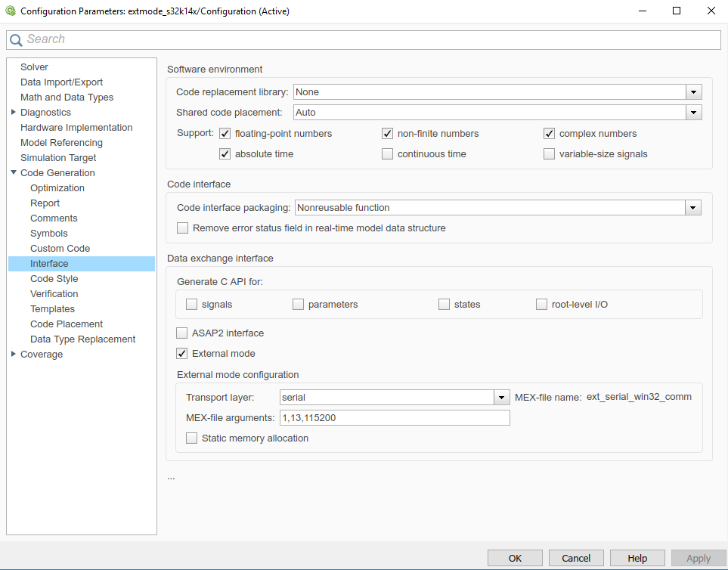Click the ext_serial_win32_comm MEX-file name
The image size is (728, 570).
tap(639, 397)
